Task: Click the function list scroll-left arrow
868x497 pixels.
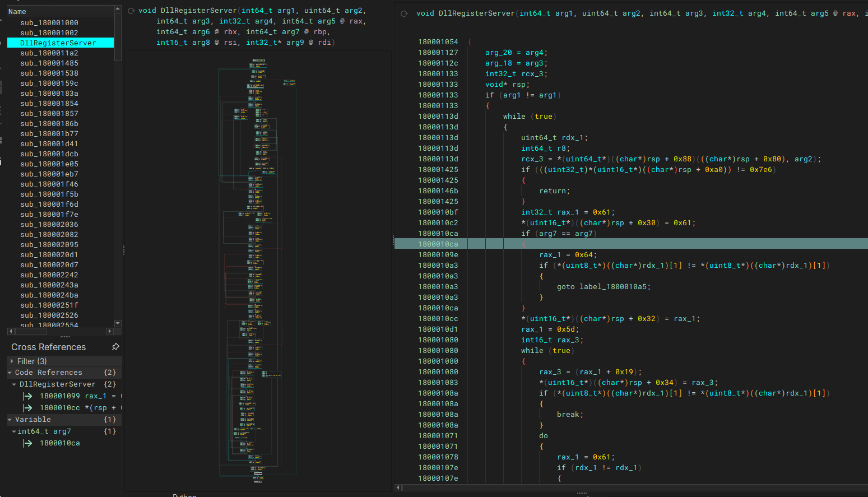Action: pos(10,331)
